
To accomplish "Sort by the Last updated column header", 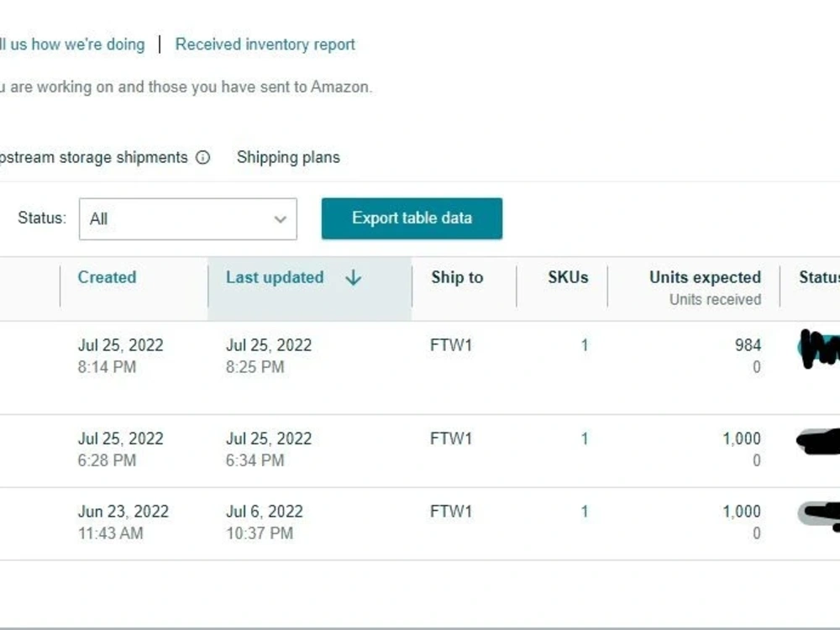I will coord(275,277).
